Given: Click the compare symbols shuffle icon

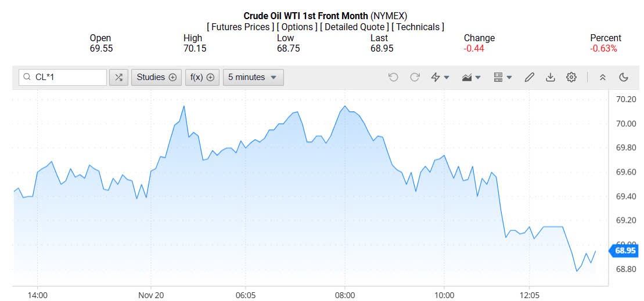Looking at the screenshot, I should pyautogui.click(x=118, y=77).
